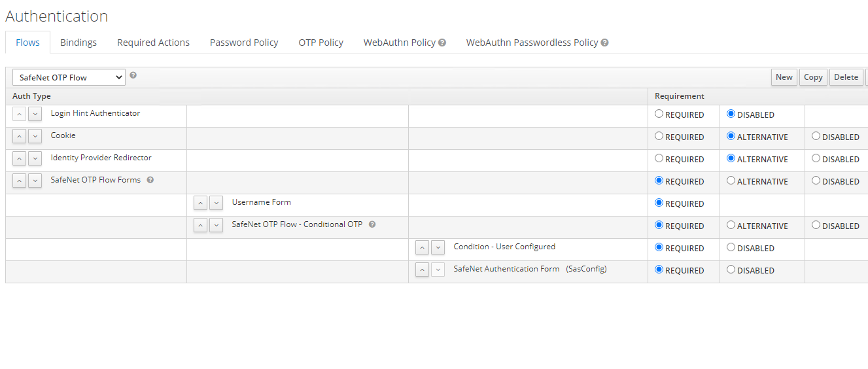
Task: Switch to the Bindings tab
Action: [x=78, y=43]
